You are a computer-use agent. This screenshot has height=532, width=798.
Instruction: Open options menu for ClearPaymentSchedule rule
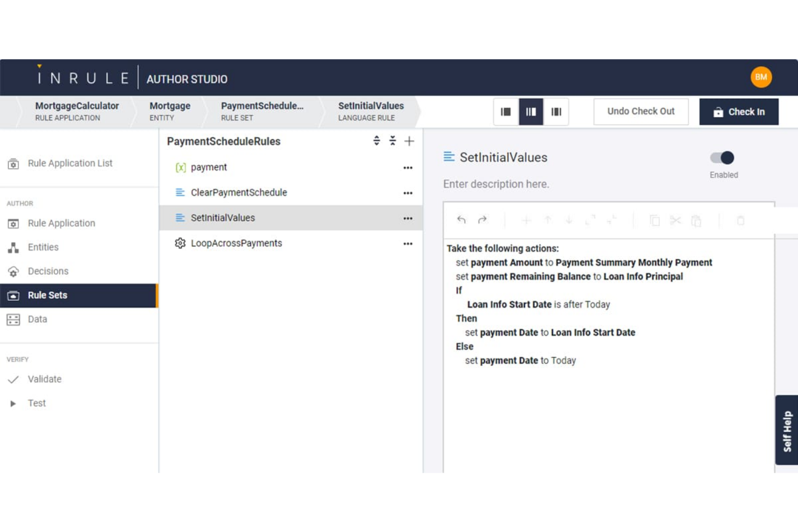point(408,192)
